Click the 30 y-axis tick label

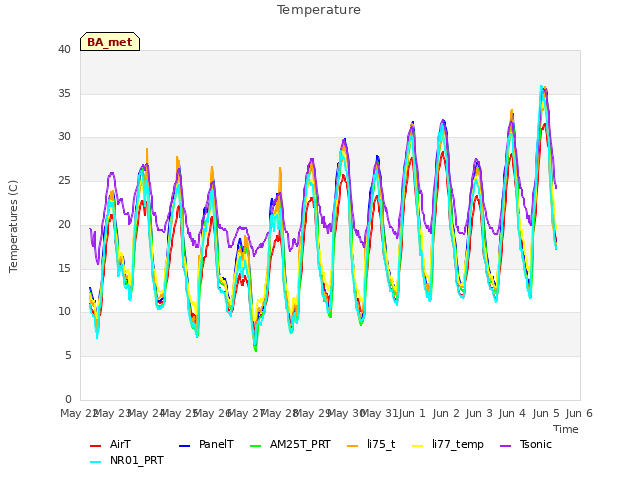[x=64, y=137]
